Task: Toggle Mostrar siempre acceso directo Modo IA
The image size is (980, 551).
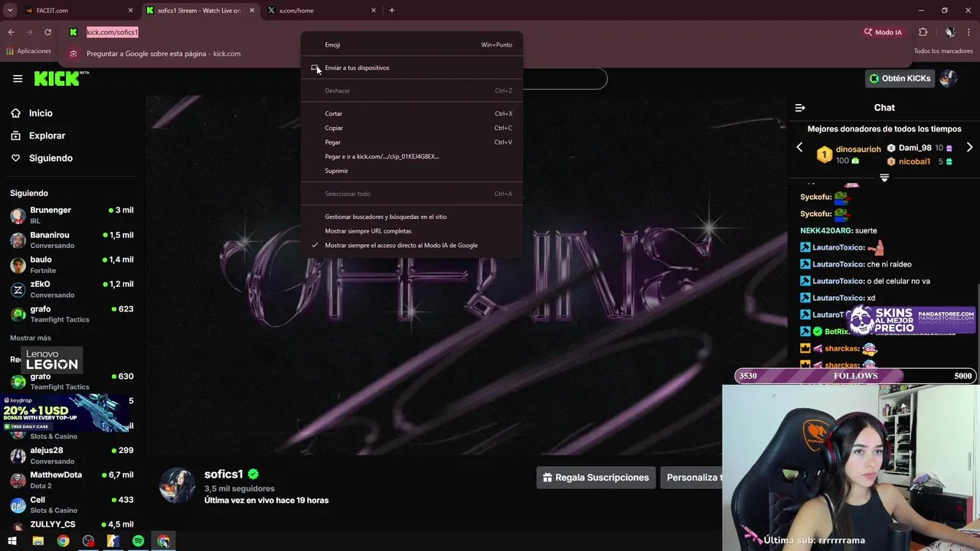Action: (412, 245)
